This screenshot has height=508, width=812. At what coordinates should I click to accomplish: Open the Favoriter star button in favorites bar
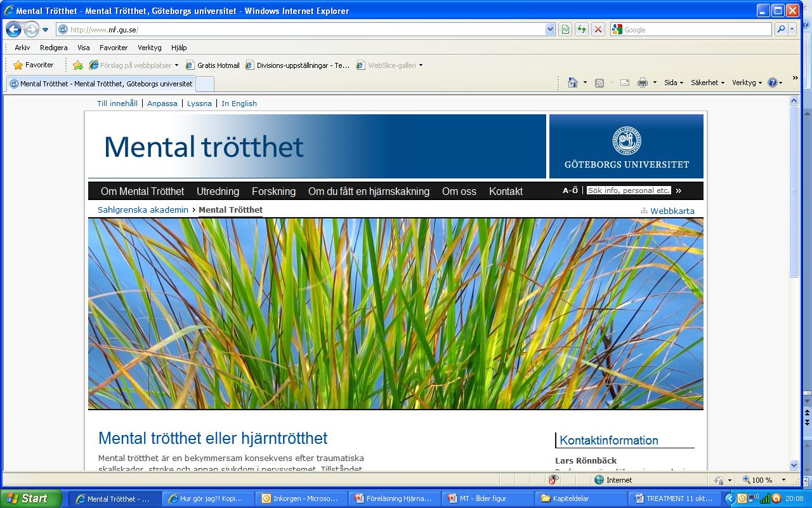coord(34,65)
